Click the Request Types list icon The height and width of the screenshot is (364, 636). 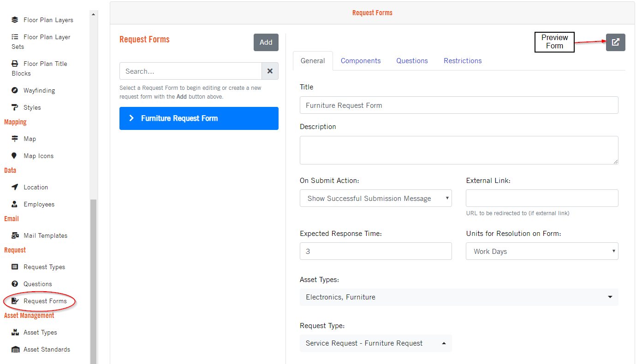tap(15, 267)
